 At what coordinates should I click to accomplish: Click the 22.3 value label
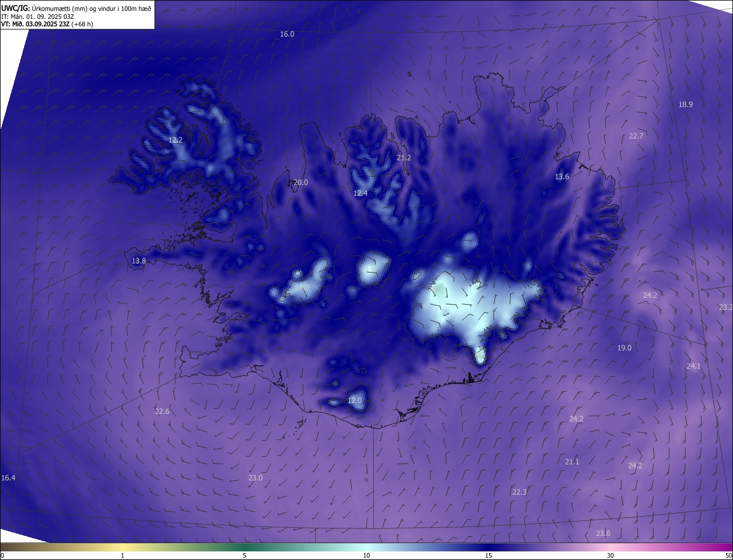click(x=519, y=492)
